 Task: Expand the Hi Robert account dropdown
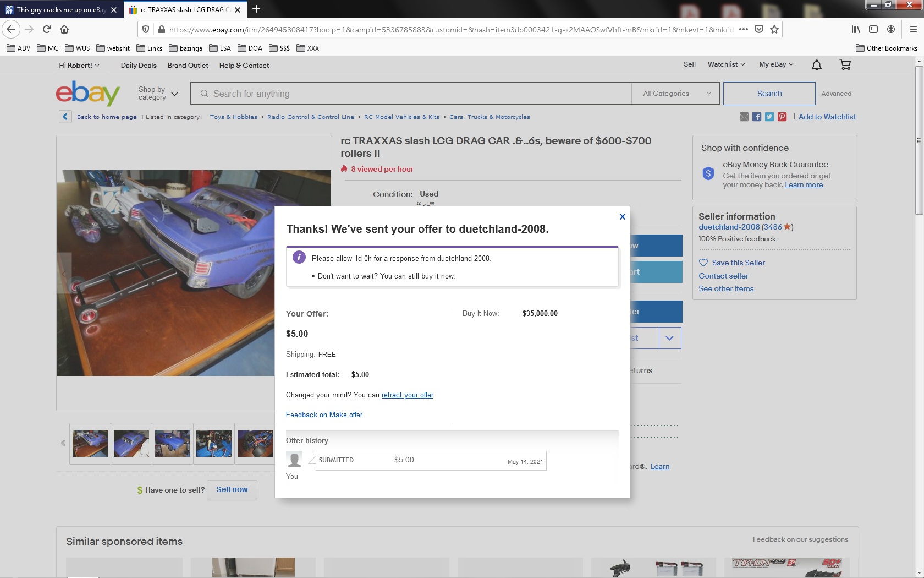point(79,65)
